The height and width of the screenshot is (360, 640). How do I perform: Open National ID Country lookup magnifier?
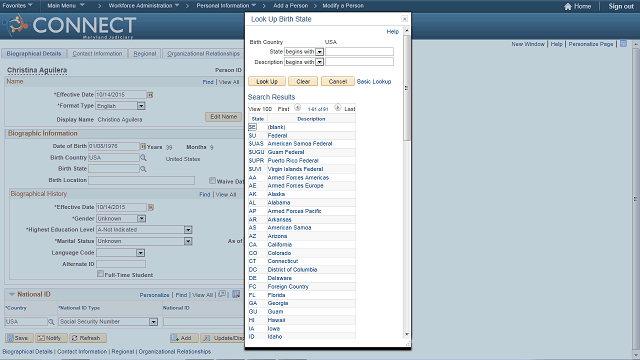[x=51, y=322]
